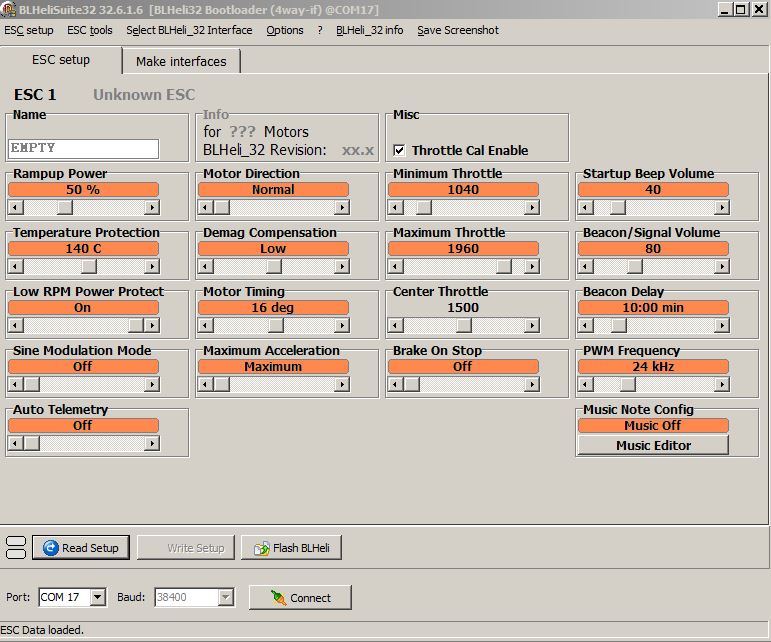Open the ESC setup menu
The height and width of the screenshot is (642, 771).
29,30
